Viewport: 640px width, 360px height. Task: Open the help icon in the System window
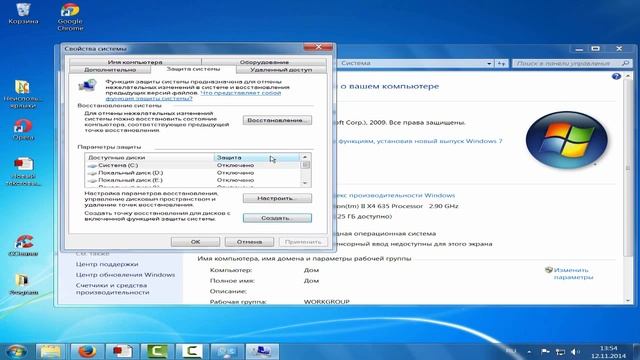point(616,76)
